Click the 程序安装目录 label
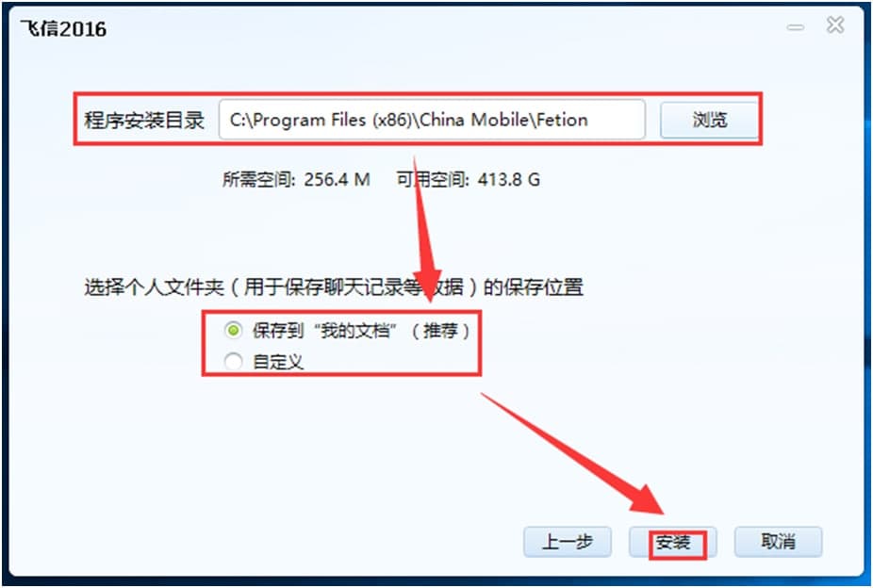The width and height of the screenshot is (873, 588). click(144, 121)
